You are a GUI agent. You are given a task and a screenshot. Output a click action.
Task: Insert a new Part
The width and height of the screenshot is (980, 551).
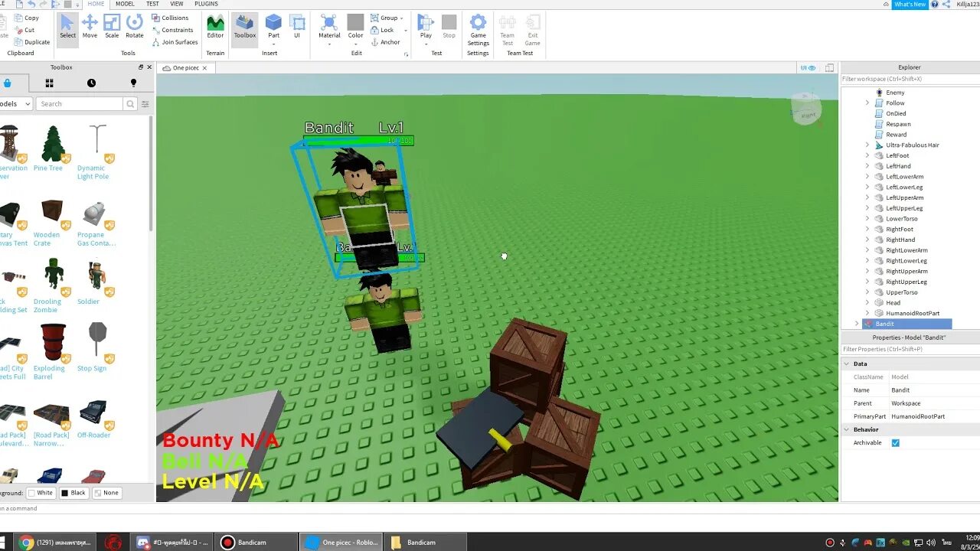point(273,27)
